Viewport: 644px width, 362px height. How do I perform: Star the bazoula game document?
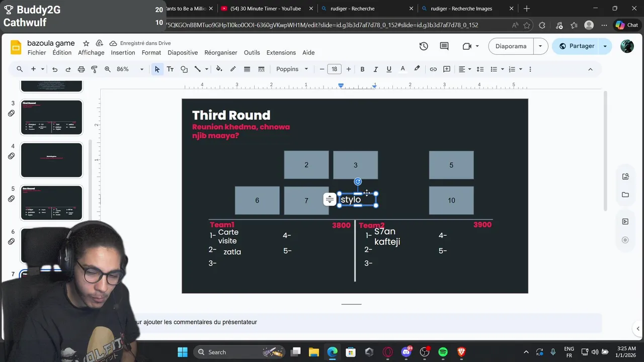[x=86, y=43]
